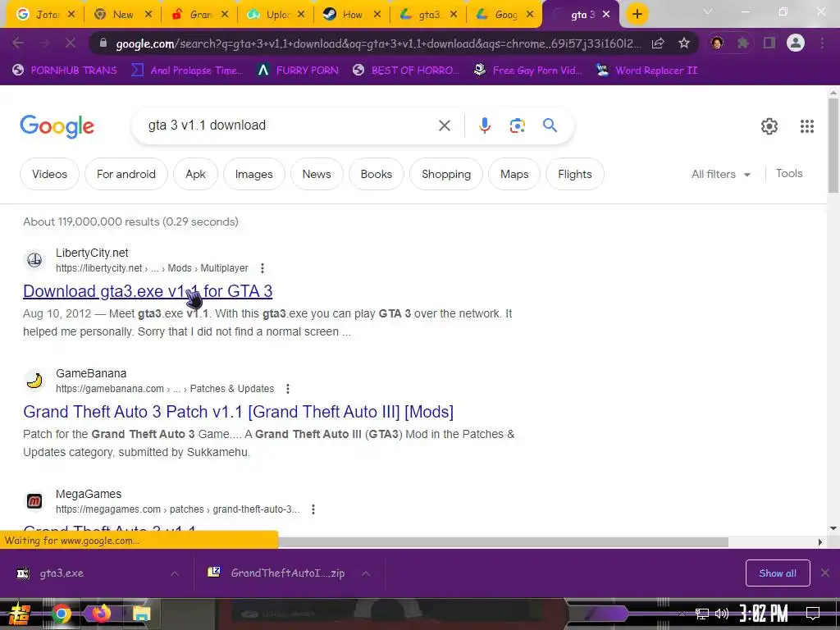
Task: Click the horizontal page scrollbar
Action: click(x=503, y=542)
